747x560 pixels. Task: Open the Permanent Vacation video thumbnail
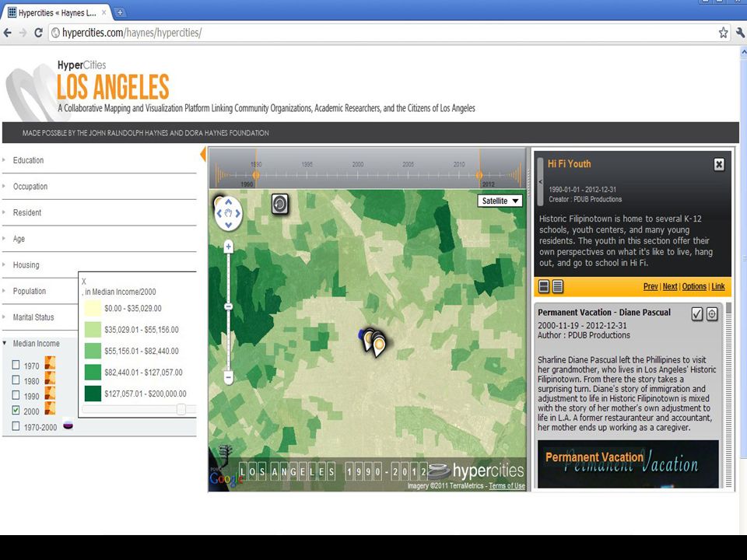[628, 464]
